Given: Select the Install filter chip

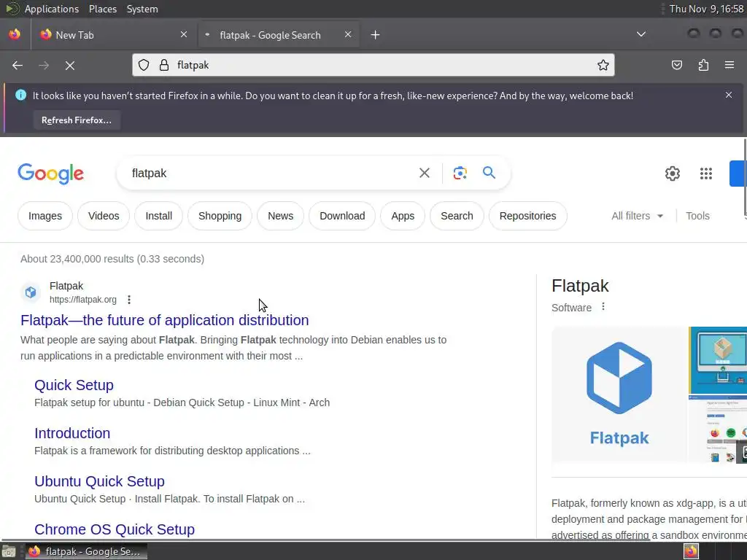Looking at the screenshot, I should pos(158,216).
